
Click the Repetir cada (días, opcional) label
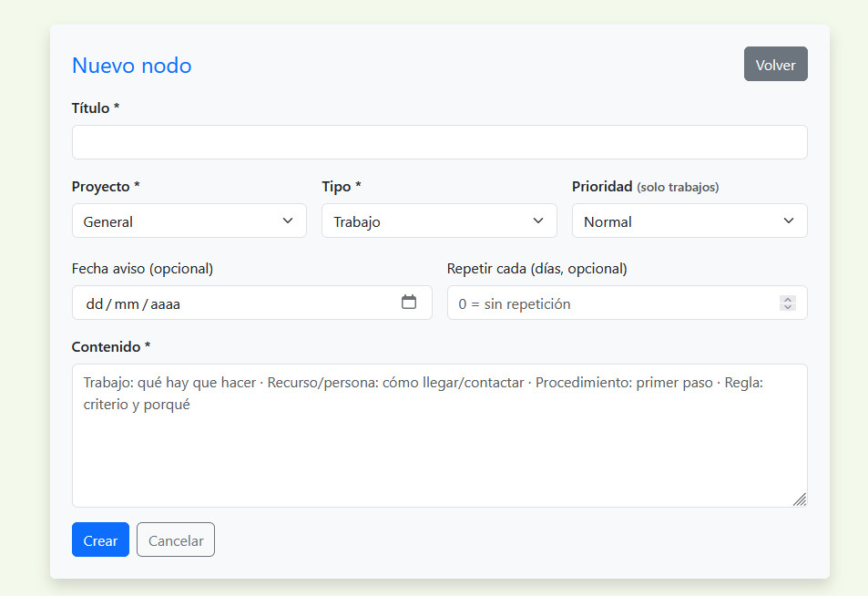click(x=537, y=269)
